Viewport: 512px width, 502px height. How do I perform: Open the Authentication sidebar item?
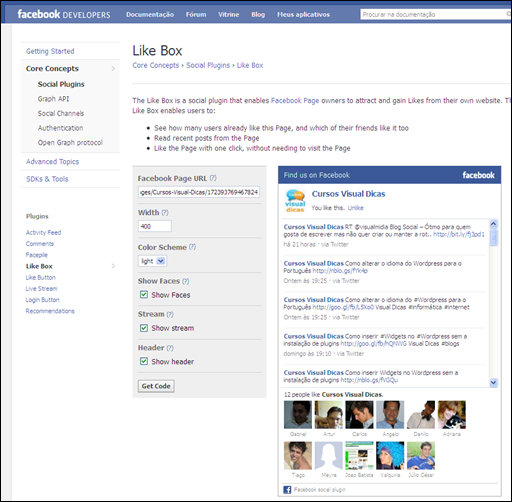[x=60, y=128]
